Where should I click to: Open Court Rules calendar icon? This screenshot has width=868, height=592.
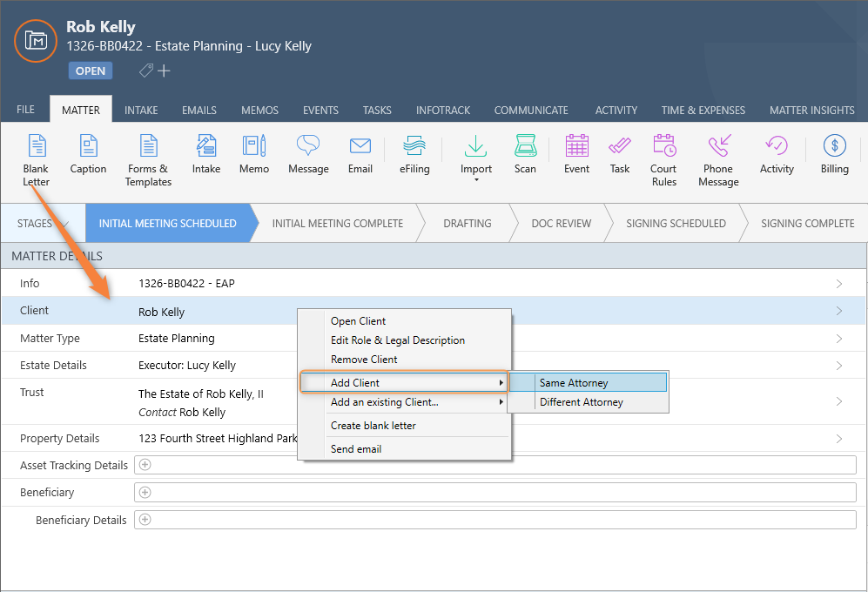click(663, 146)
